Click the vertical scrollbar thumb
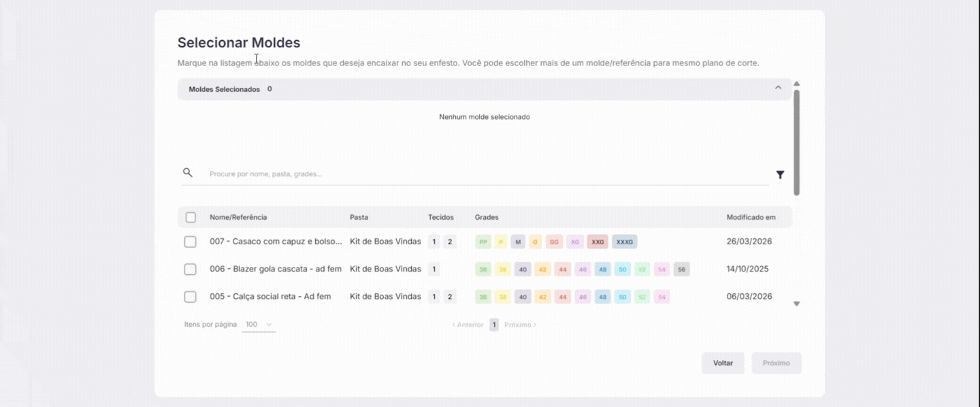The width and height of the screenshot is (980, 407). (x=796, y=143)
